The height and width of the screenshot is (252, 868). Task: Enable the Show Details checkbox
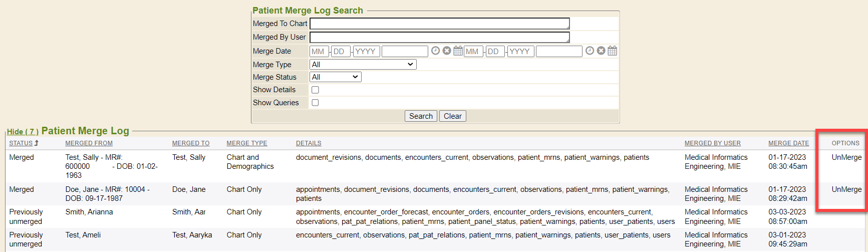pos(315,90)
